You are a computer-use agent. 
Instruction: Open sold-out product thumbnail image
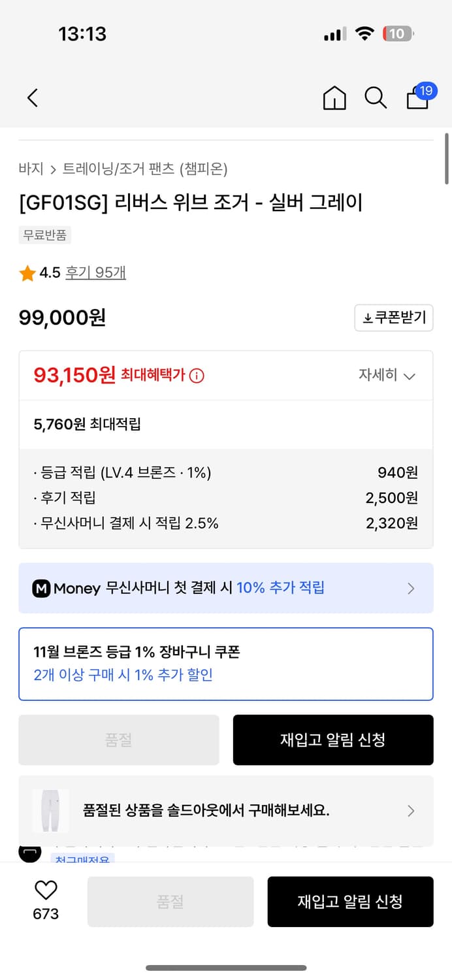[51, 811]
